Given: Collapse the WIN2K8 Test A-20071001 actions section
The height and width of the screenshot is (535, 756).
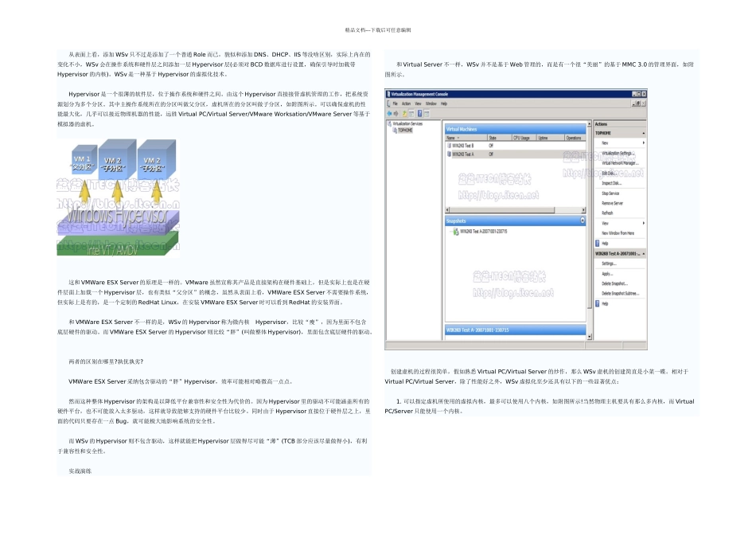Looking at the screenshot, I should point(643,254).
